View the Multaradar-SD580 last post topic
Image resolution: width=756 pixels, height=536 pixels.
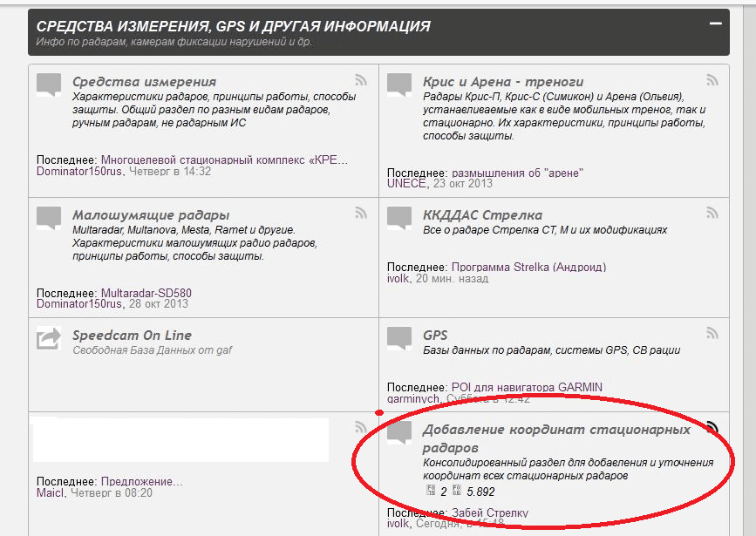click(146, 293)
